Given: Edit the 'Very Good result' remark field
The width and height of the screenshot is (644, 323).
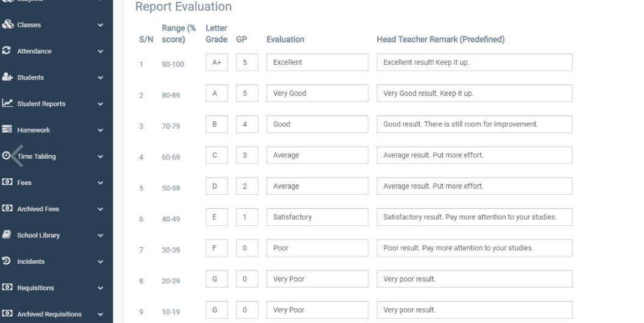Looking at the screenshot, I should coord(474,93).
